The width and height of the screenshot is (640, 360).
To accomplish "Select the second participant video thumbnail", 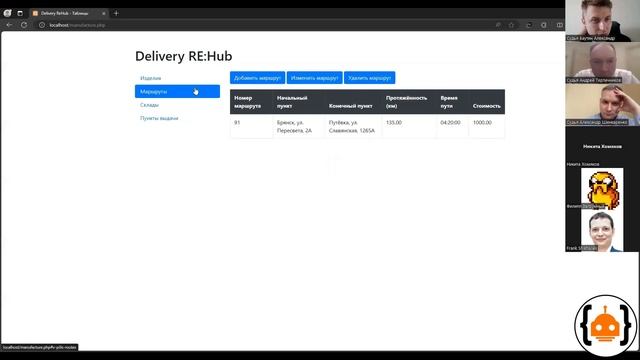I will coord(602,62).
